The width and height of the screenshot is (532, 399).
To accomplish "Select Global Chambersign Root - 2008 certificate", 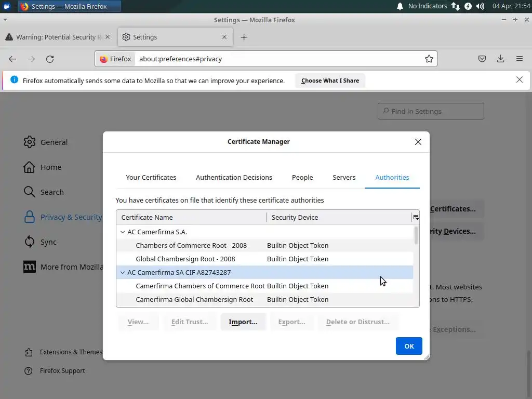I will [264, 259].
